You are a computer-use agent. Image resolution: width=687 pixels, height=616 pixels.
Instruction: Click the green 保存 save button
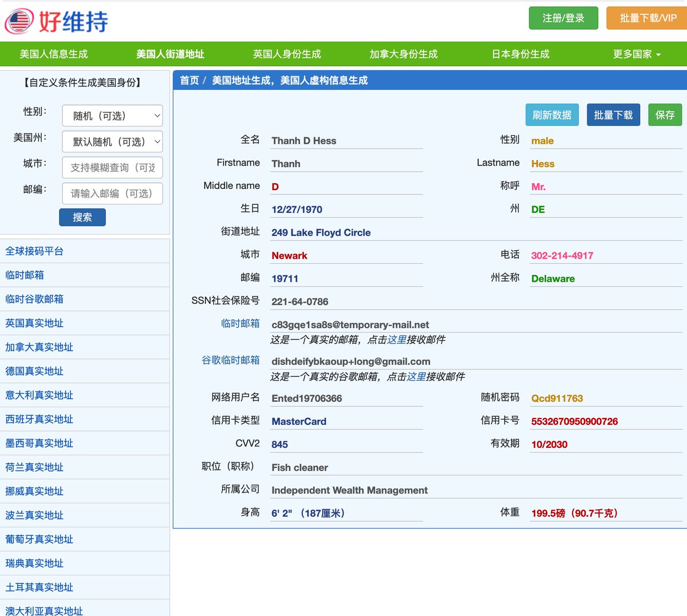(x=665, y=114)
